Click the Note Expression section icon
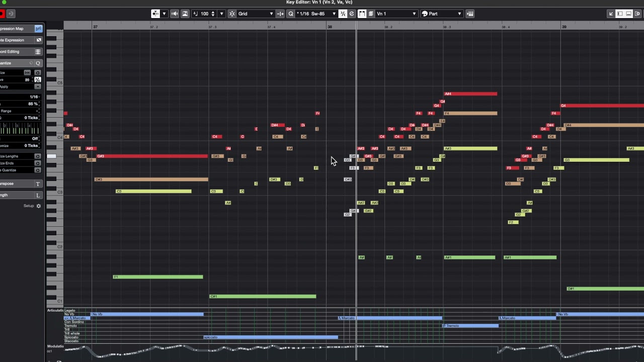 [38, 40]
